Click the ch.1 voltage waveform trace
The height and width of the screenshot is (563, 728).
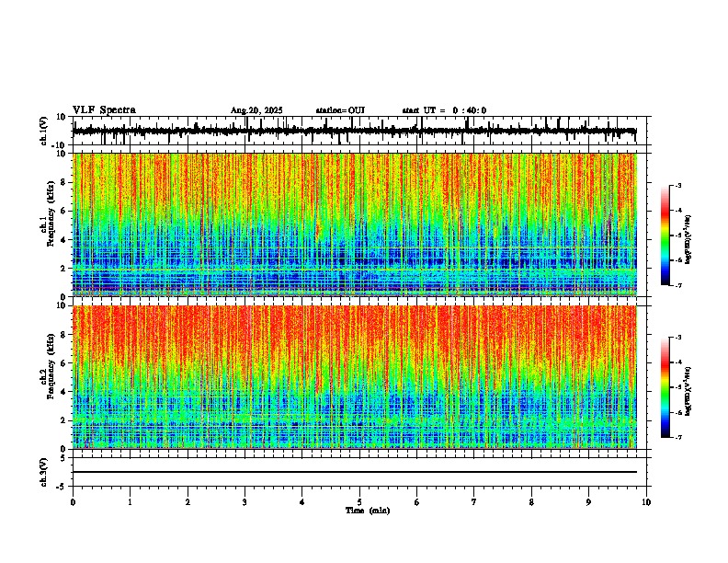(354, 131)
